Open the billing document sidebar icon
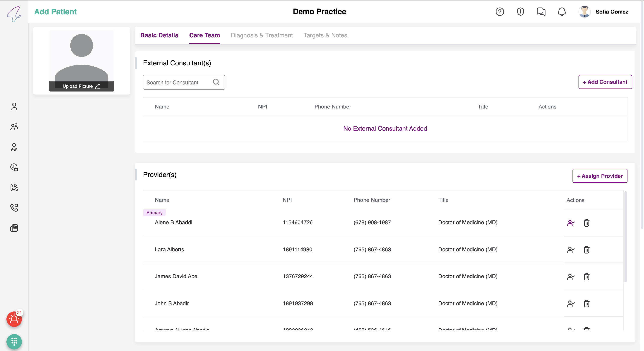Image resolution: width=644 pixels, height=351 pixels. [14, 187]
